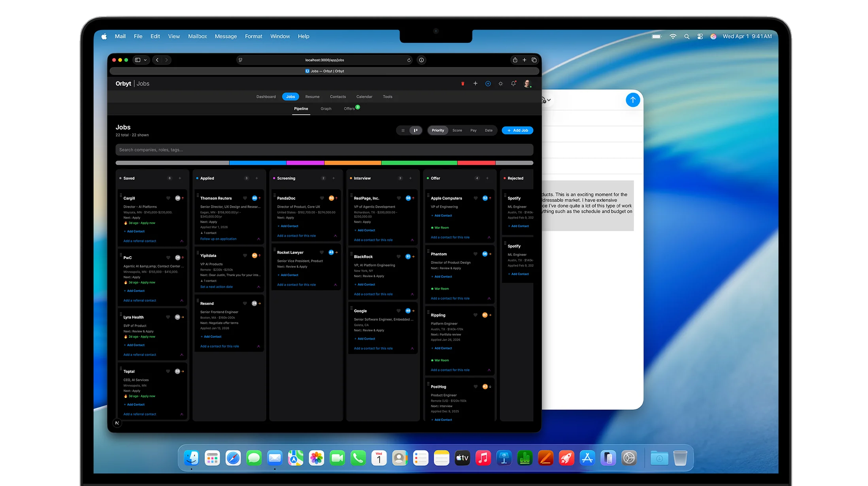
Task: Open settings via the gear icon
Action: 501,84
